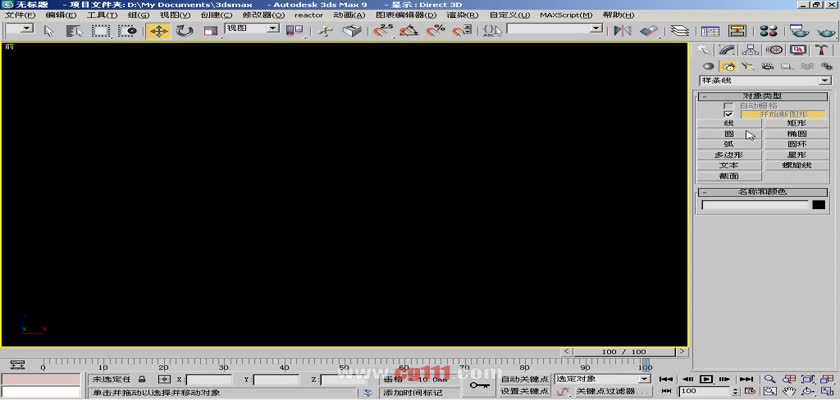
Task: Open Curve Editor icon
Action: click(710, 31)
